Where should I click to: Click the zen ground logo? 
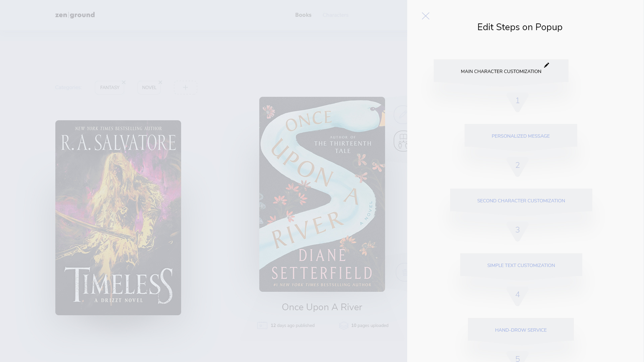75,15
